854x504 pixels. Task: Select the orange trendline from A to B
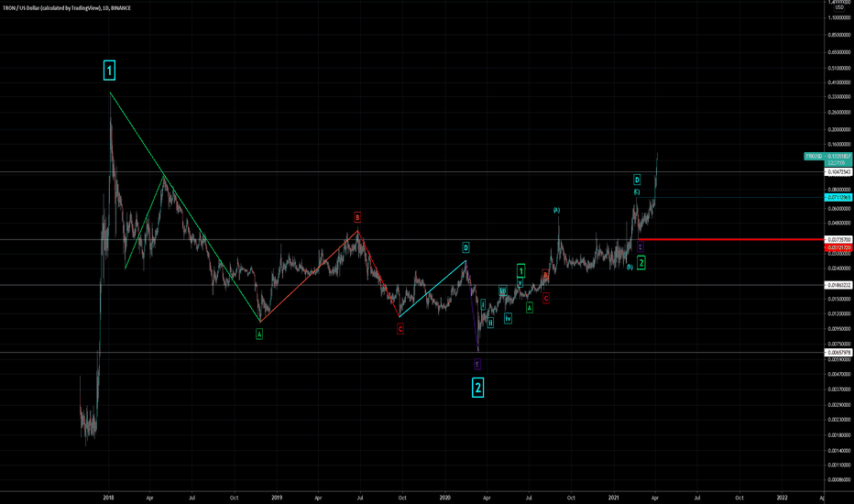[309, 276]
